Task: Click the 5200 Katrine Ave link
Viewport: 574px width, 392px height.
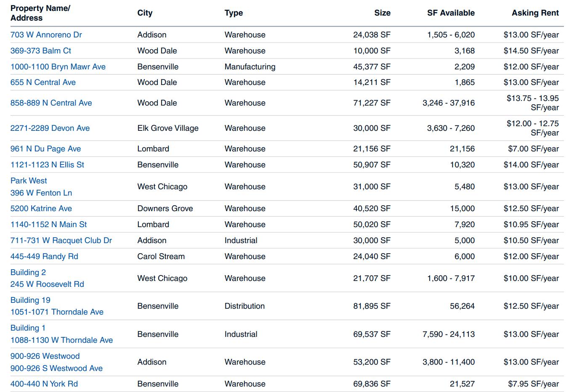Action: (41, 209)
